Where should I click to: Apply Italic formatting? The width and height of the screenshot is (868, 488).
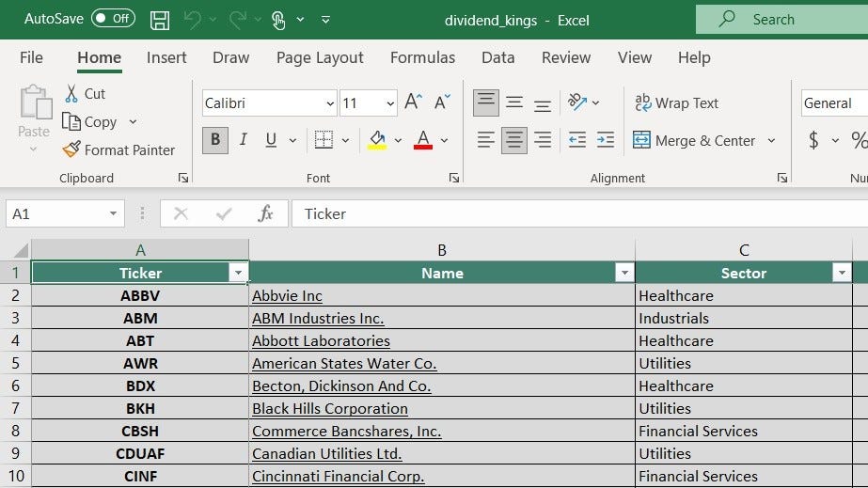pos(243,139)
